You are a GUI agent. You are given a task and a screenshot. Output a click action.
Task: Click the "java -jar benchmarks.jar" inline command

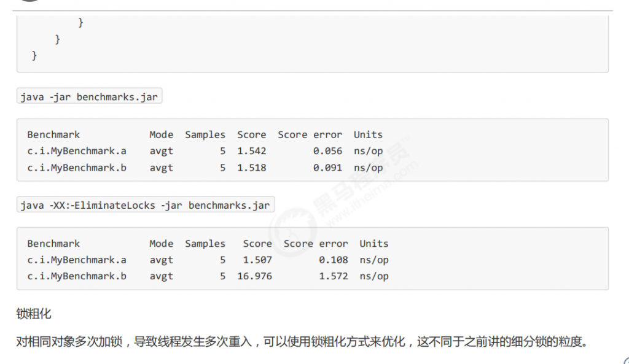click(x=89, y=97)
